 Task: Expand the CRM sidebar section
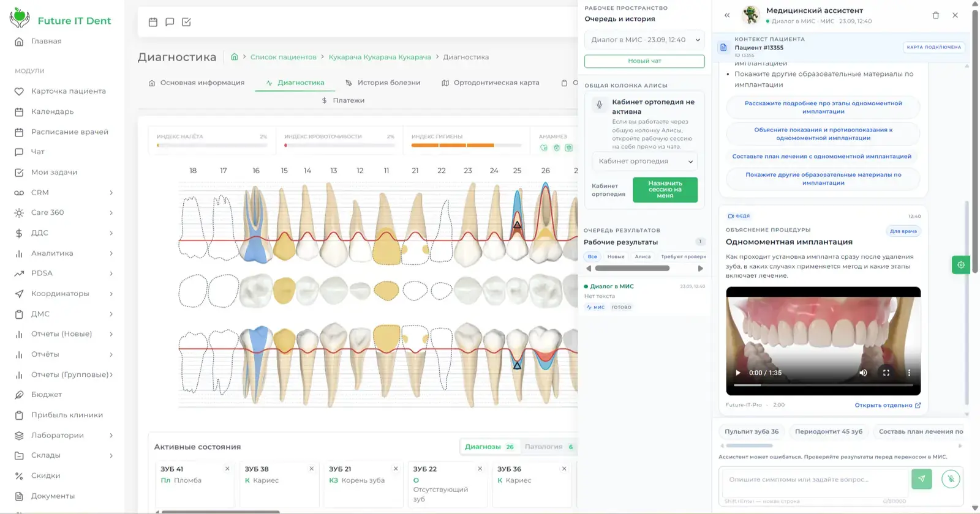coord(111,193)
